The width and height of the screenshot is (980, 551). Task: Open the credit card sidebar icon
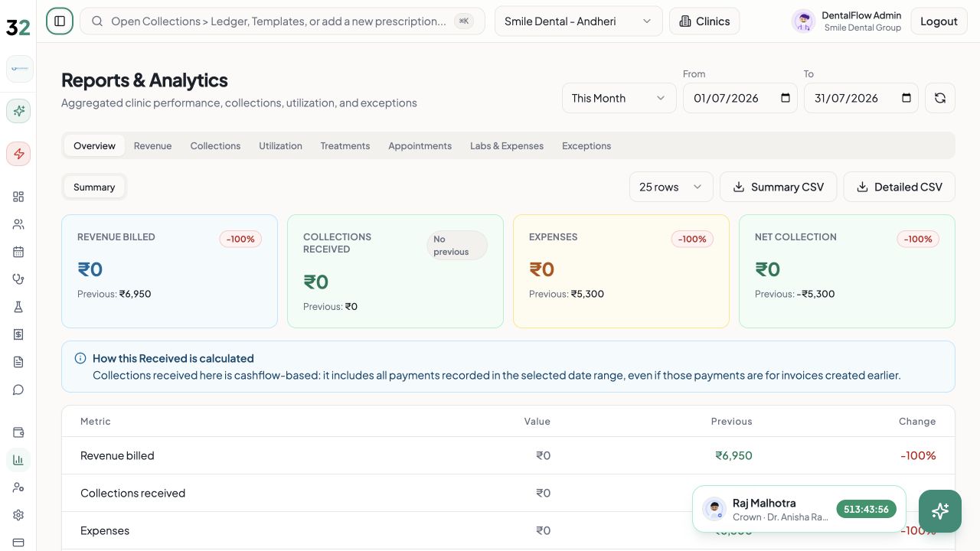point(18,543)
